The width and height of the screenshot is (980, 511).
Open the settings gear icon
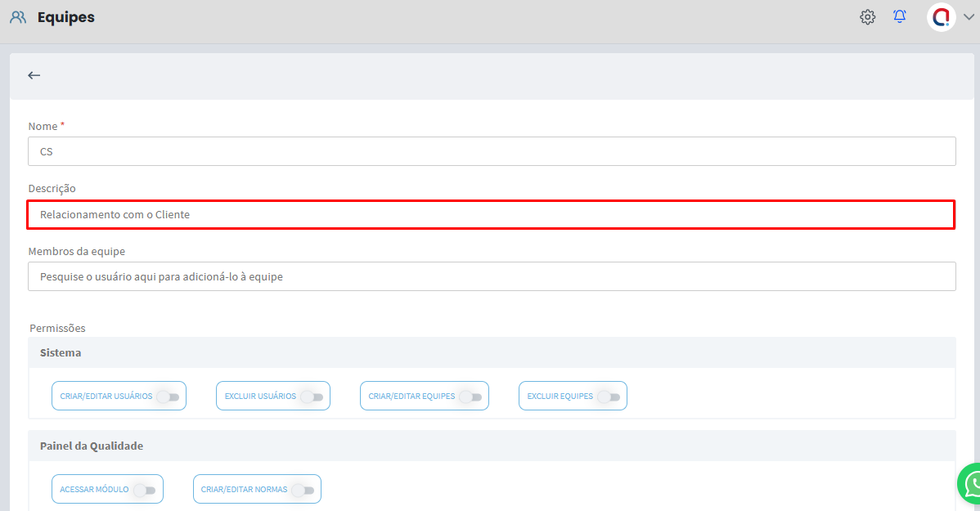[x=867, y=17]
